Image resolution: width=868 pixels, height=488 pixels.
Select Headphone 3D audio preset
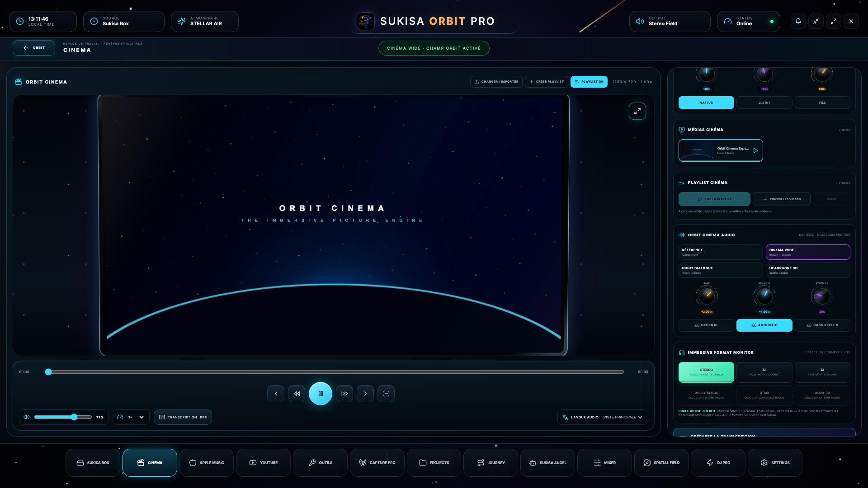click(808, 270)
